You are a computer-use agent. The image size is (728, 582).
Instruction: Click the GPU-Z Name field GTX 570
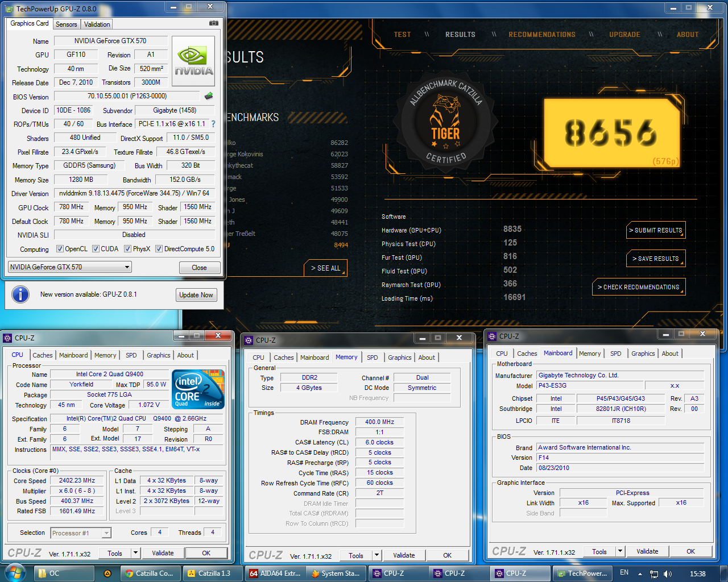click(x=110, y=41)
